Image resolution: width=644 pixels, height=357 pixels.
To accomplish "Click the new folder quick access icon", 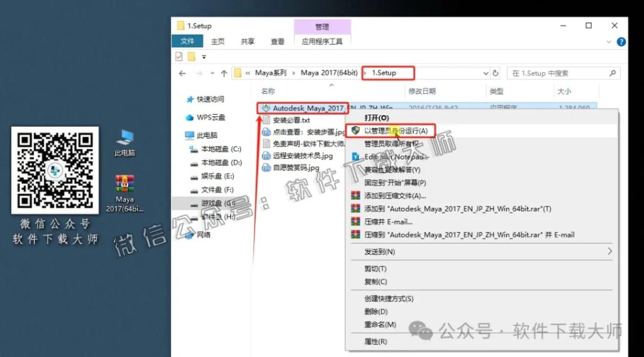I will [x=191, y=57].
